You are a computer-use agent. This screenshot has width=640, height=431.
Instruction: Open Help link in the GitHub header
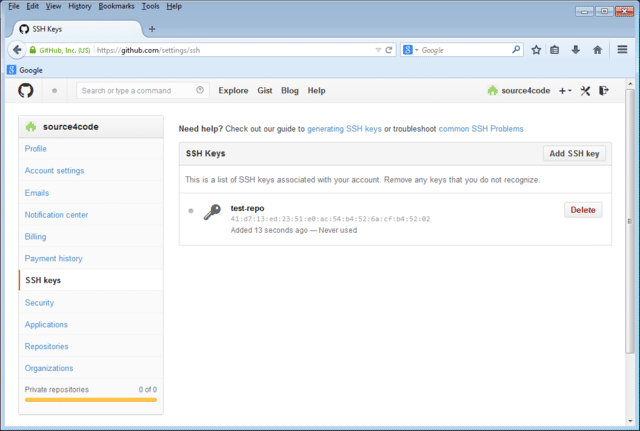pyautogui.click(x=316, y=91)
